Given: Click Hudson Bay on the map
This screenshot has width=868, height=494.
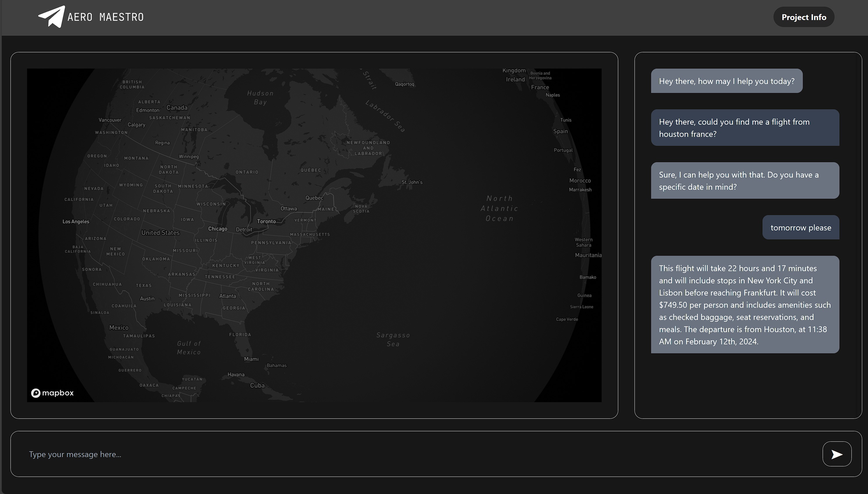Looking at the screenshot, I should pos(260,98).
